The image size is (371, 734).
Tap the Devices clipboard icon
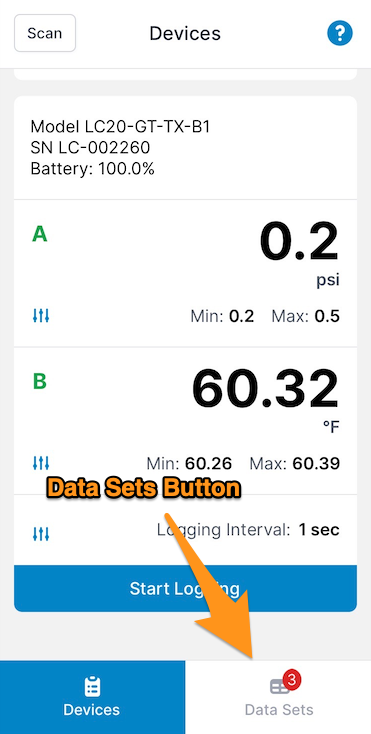92,687
